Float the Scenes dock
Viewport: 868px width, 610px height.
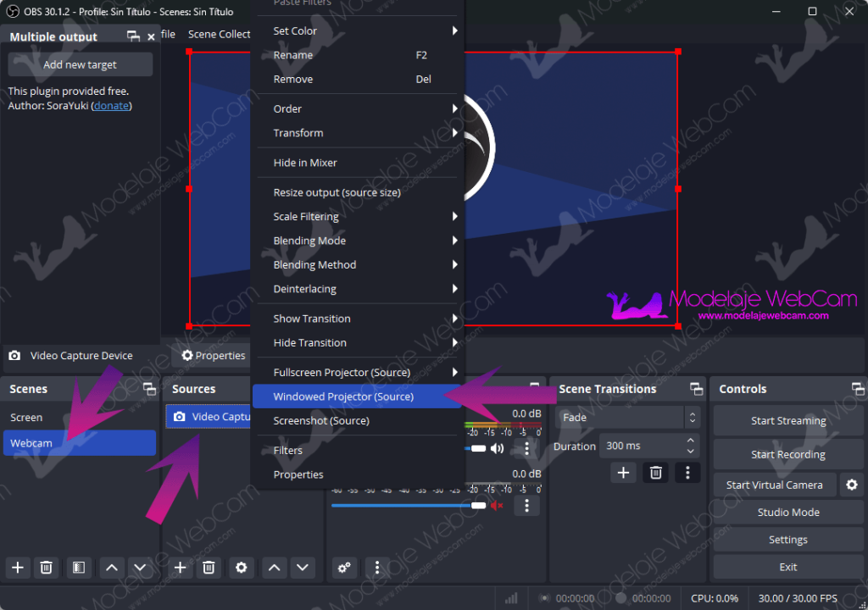(149, 389)
